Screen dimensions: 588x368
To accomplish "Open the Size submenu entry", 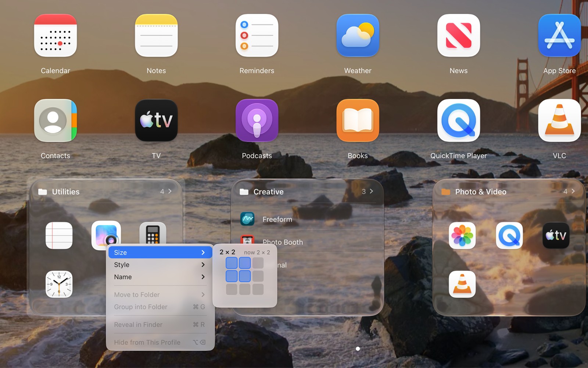I will click(160, 252).
